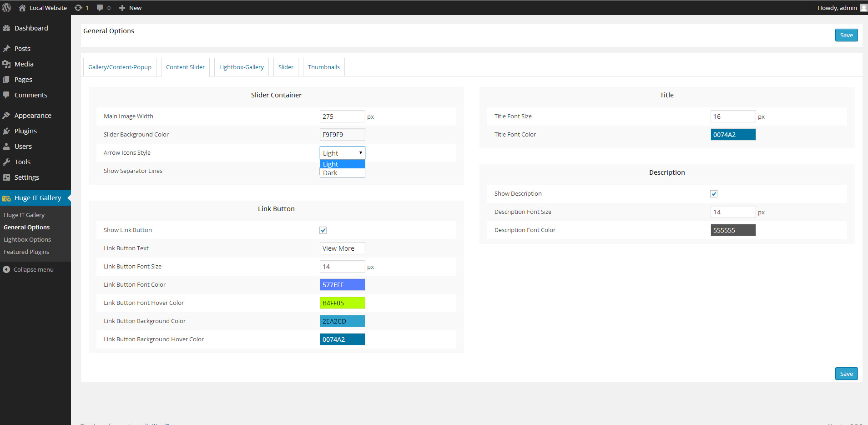Click the Title Font Size input field
Viewport: 868px width, 425px height.
click(733, 116)
